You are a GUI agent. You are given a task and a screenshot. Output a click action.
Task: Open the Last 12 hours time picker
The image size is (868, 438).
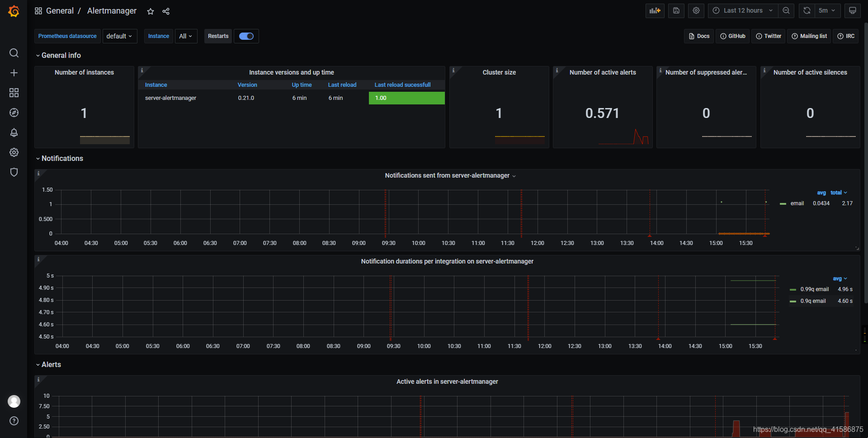(x=743, y=10)
